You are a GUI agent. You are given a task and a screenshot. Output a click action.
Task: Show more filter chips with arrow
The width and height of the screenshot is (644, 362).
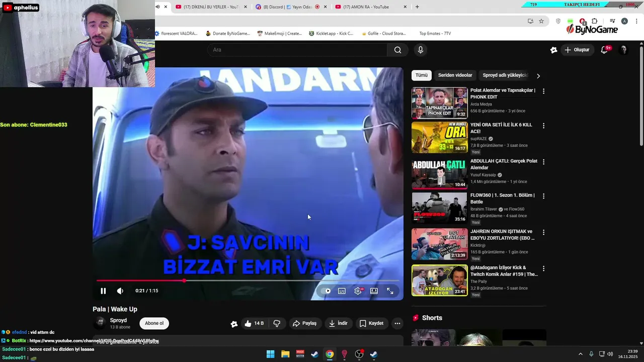[538, 76]
